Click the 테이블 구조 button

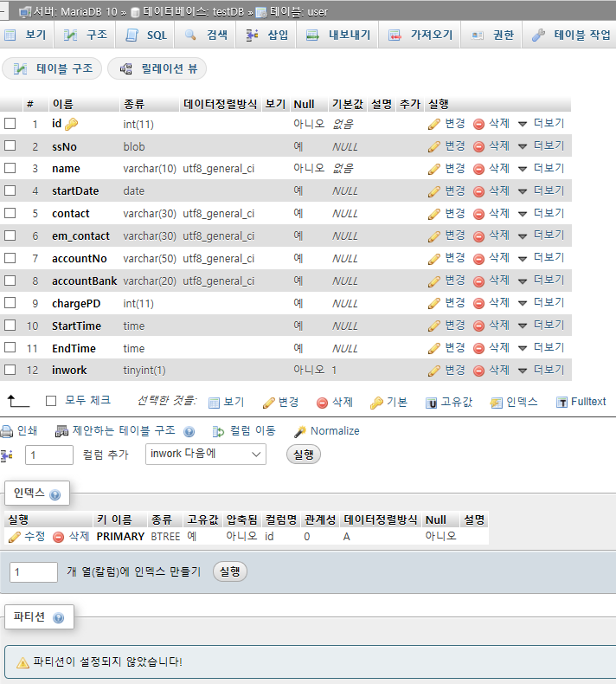[52, 69]
